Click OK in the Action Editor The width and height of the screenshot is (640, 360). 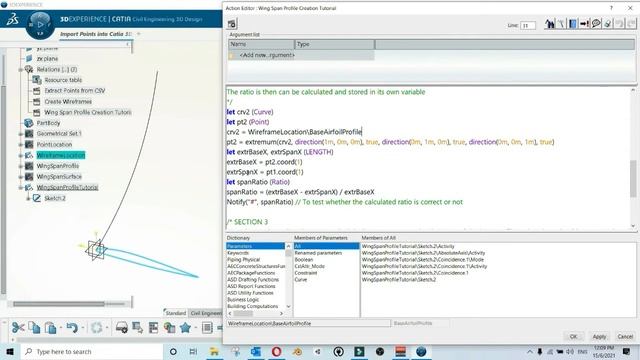coord(573,336)
